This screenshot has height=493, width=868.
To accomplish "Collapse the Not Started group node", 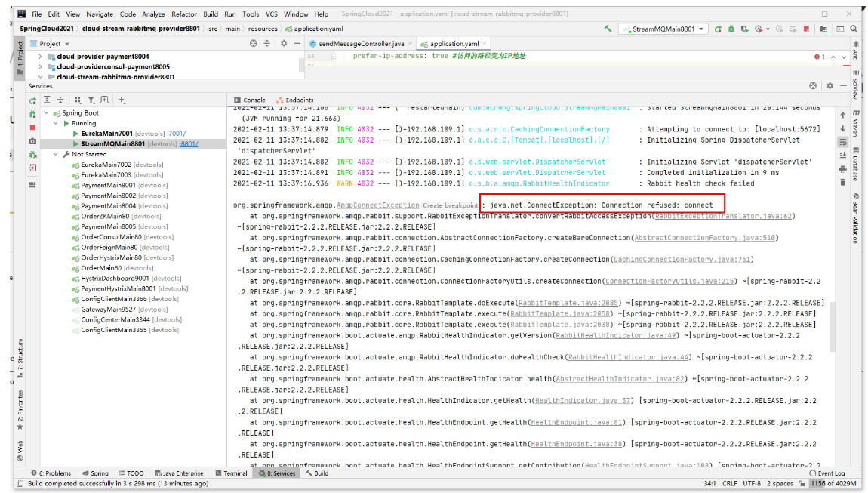I will click(56, 155).
